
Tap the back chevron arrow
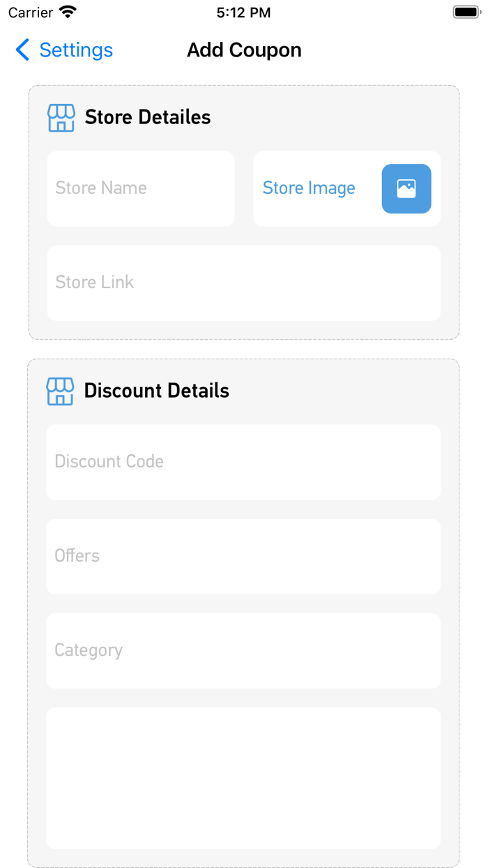coord(22,50)
